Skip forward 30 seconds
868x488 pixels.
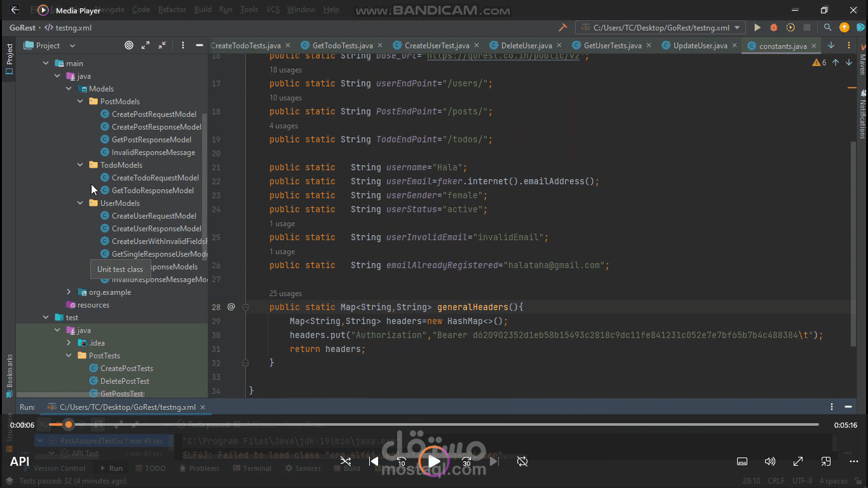coord(466,461)
